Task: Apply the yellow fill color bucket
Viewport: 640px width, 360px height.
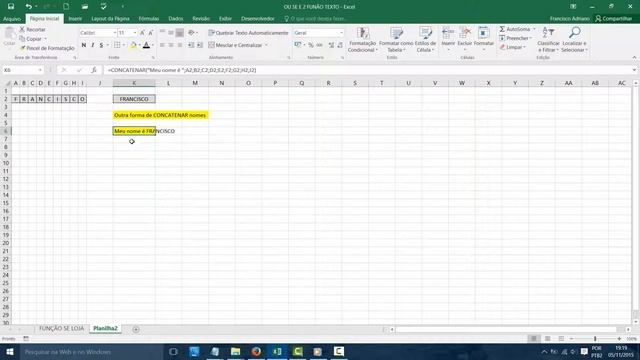Action: tap(133, 45)
